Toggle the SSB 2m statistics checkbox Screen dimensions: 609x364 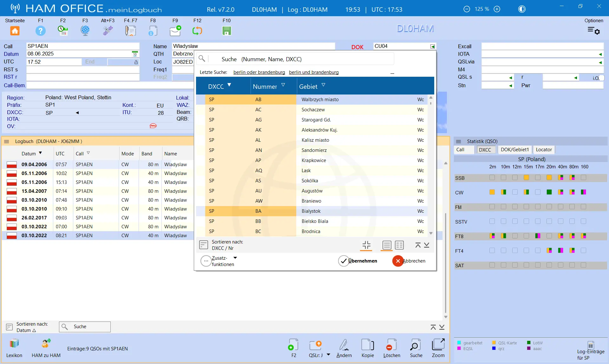pyautogui.click(x=492, y=178)
